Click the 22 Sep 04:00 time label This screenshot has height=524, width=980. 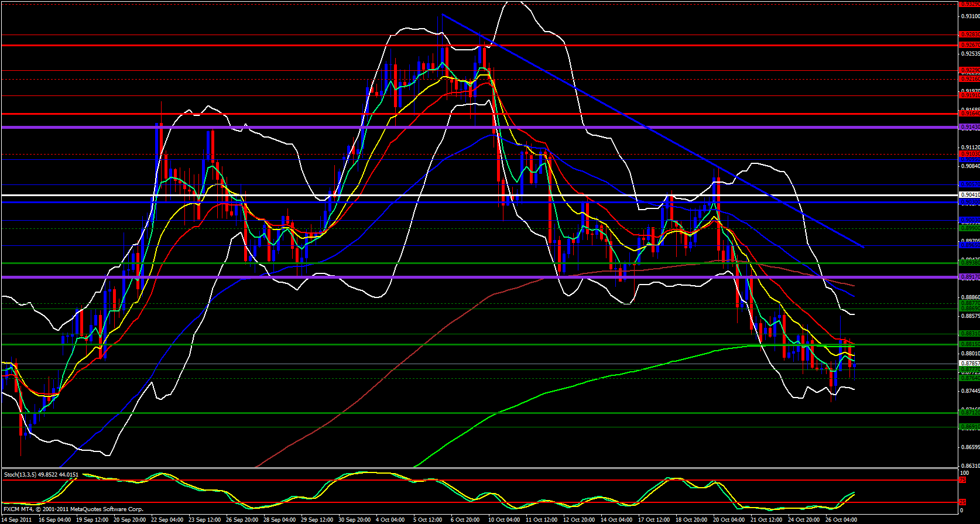[x=167, y=520]
